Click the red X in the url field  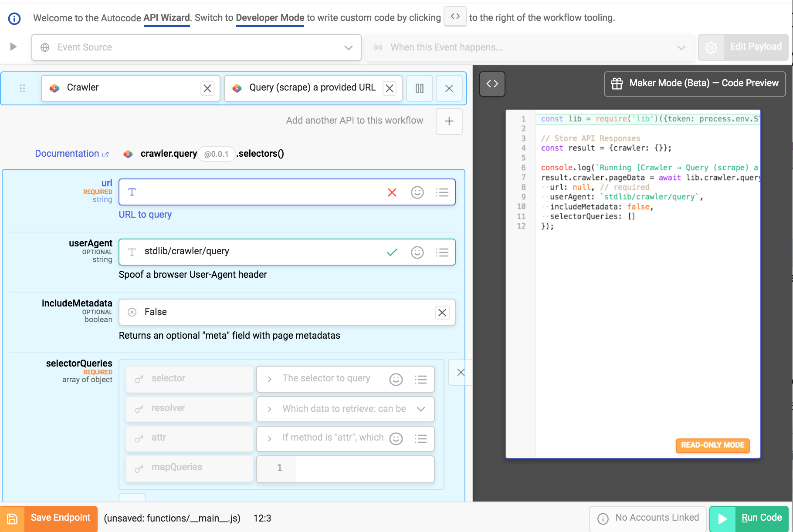tap(392, 192)
